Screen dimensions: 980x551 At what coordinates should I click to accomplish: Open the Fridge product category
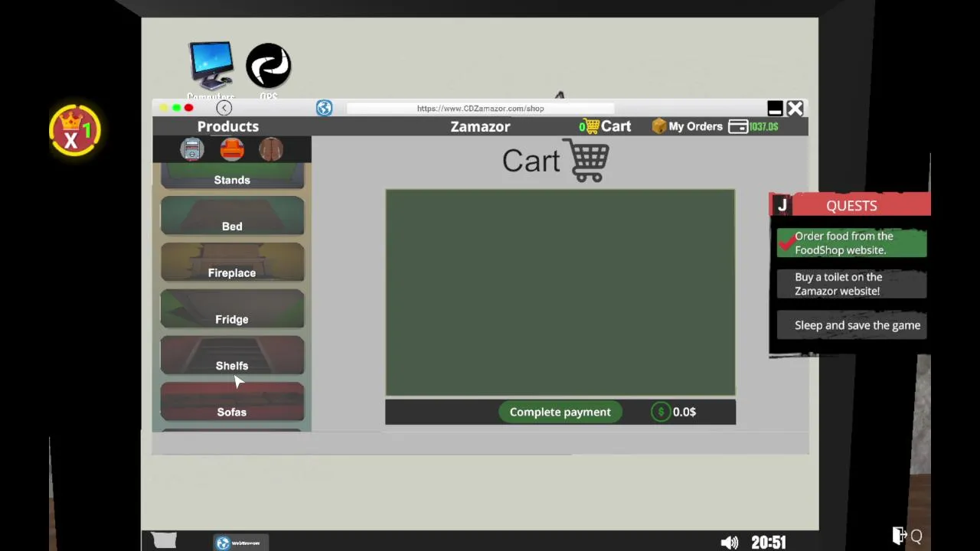pyautogui.click(x=232, y=309)
